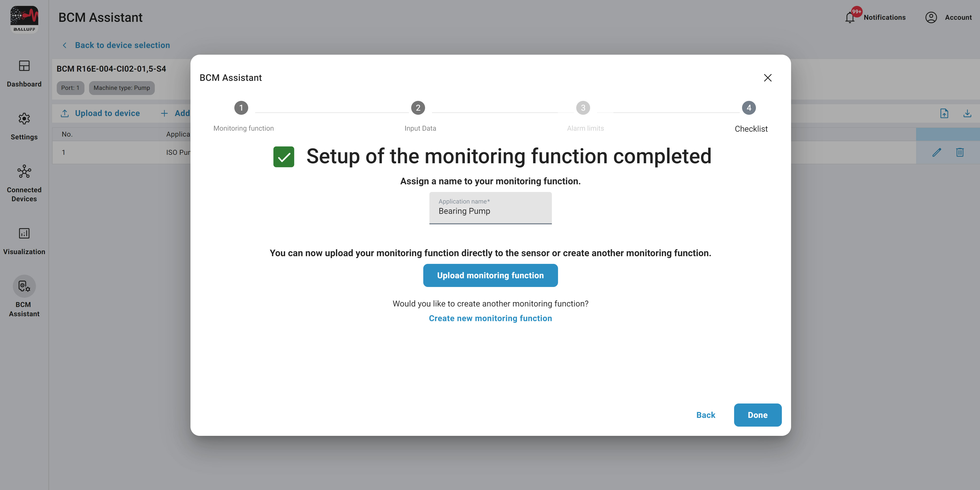This screenshot has height=490, width=980.
Task: Delete row 1 with the trash icon
Action: pyautogui.click(x=959, y=152)
